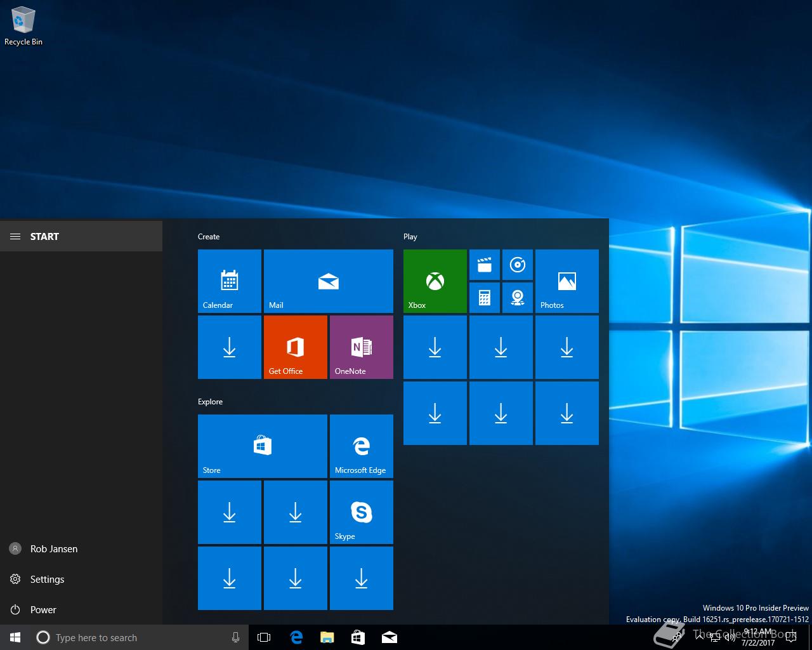This screenshot has height=650, width=812.
Task: Open the Camera small tile
Action: pyautogui.click(x=518, y=298)
